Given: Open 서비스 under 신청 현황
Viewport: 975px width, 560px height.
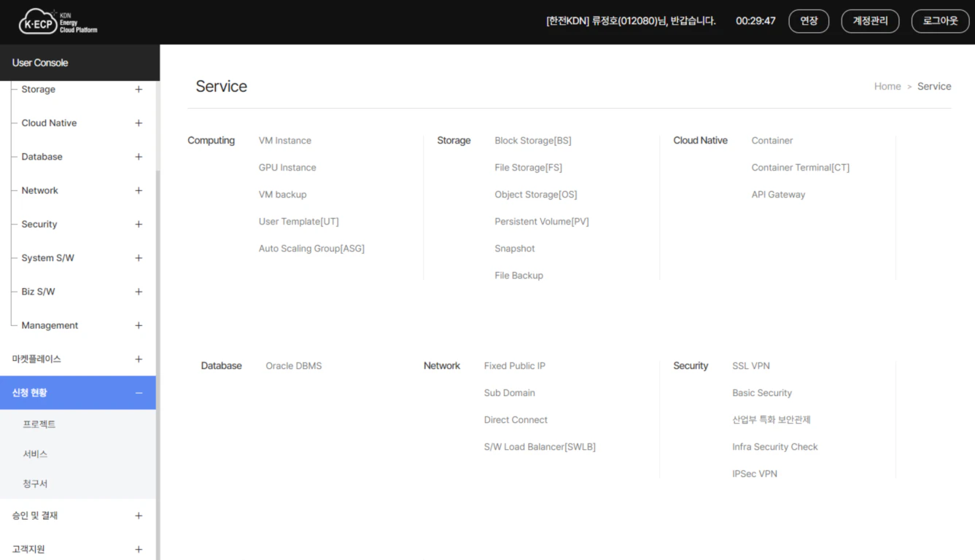Looking at the screenshot, I should (x=36, y=454).
